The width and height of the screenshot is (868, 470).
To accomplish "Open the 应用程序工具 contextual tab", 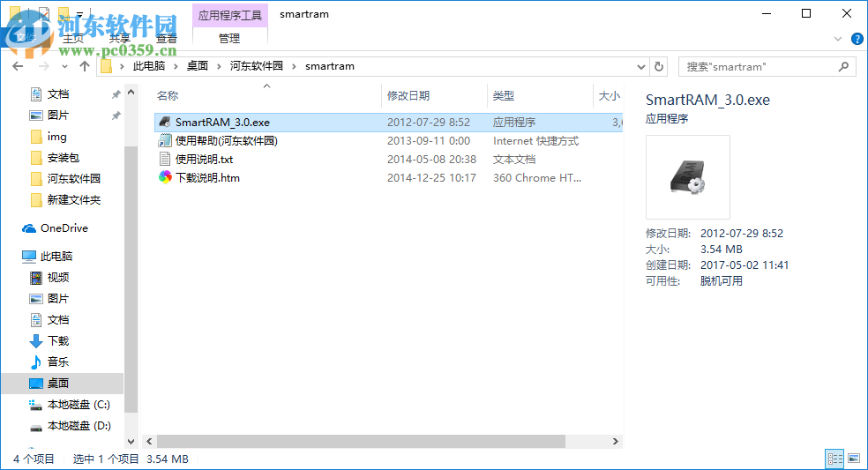I will pyautogui.click(x=229, y=15).
